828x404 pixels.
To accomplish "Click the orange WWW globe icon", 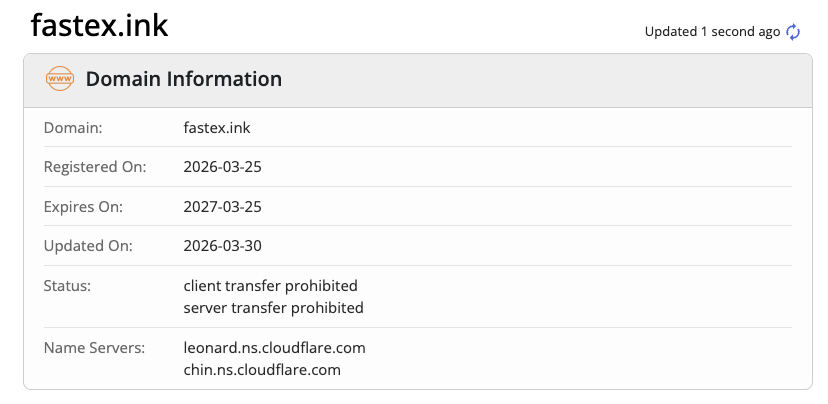I will tap(60, 79).
